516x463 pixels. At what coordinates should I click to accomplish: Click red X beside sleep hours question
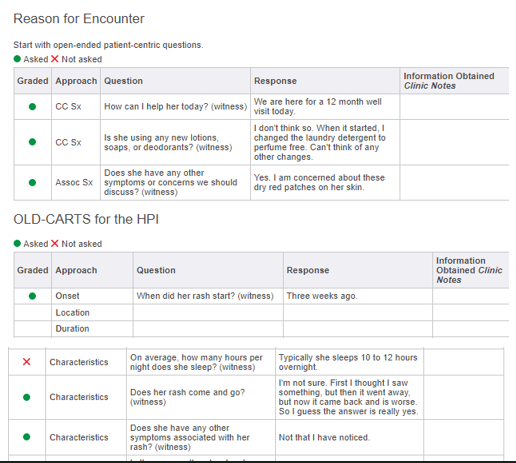click(x=27, y=362)
